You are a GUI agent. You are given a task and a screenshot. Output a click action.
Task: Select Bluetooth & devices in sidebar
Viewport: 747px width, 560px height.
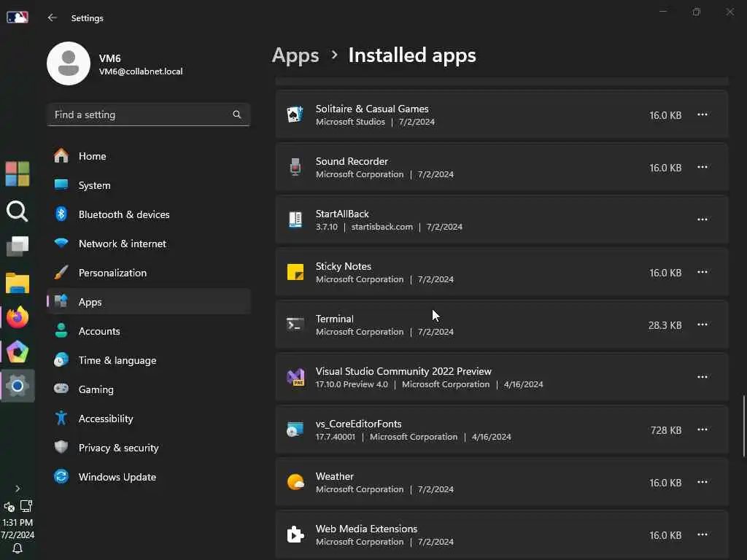(124, 214)
